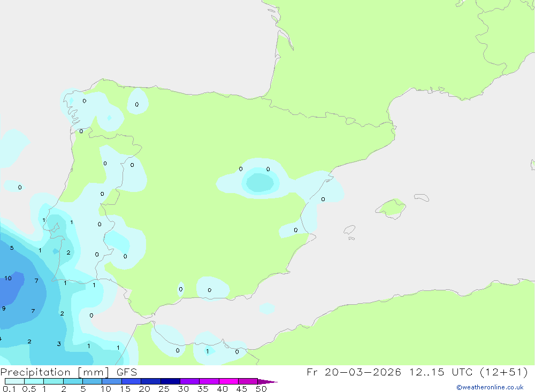Viewport: 535px width, 392px height.
Task: Click the "10" precipitation value on the map
Action: pos(8,278)
